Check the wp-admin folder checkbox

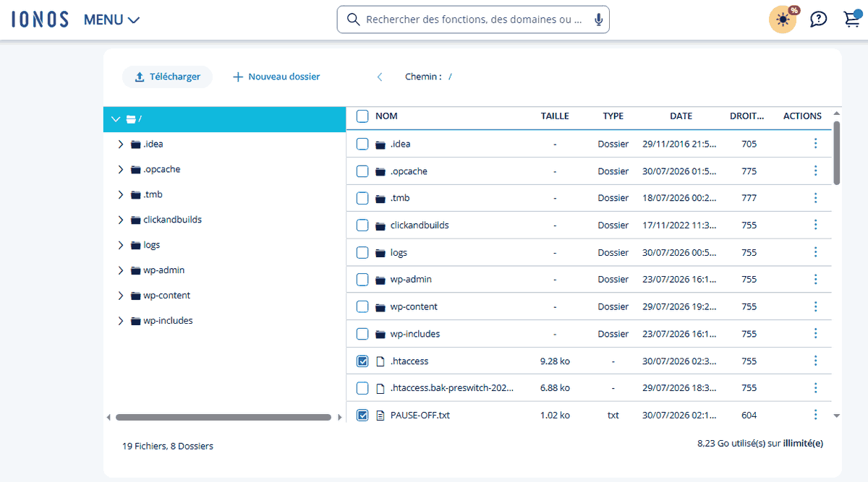[x=362, y=279]
